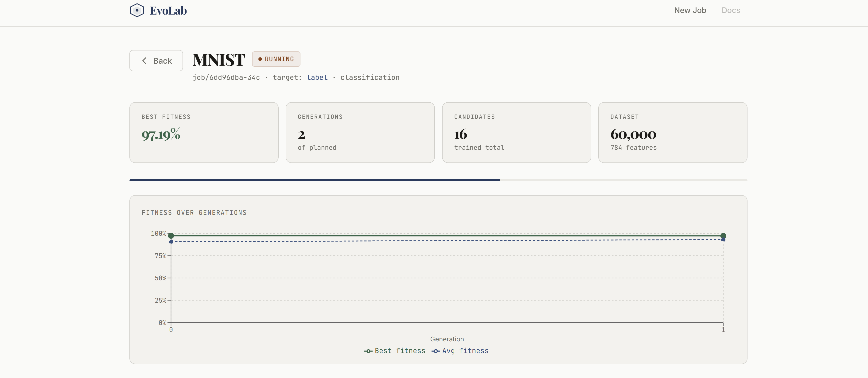Click the EvoLab hexagon logo icon
868x378 pixels.
tap(137, 10)
